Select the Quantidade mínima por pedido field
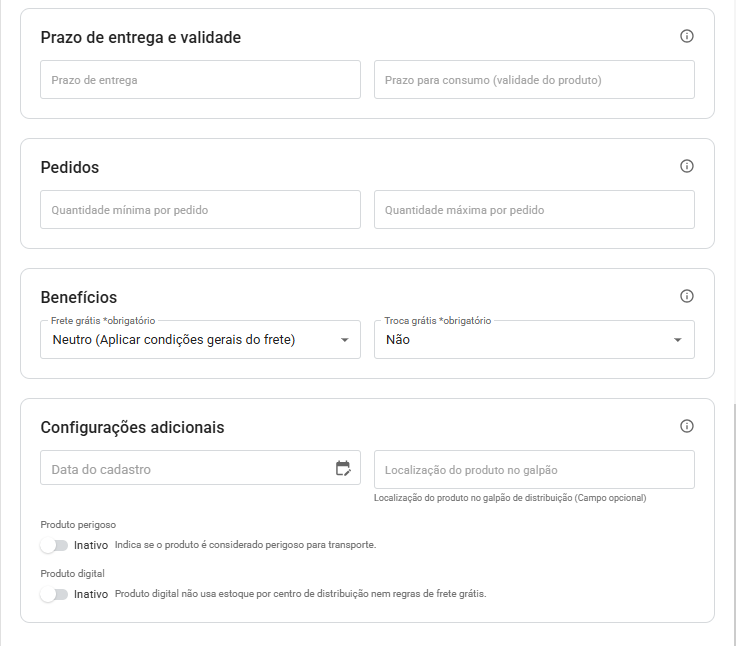This screenshot has width=736, height=646. tap(200, 209)
